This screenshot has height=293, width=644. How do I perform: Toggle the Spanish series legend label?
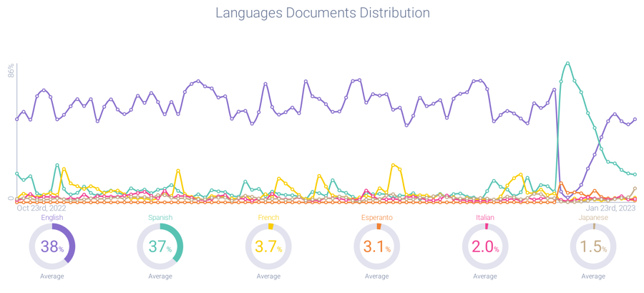click(160, 218)
